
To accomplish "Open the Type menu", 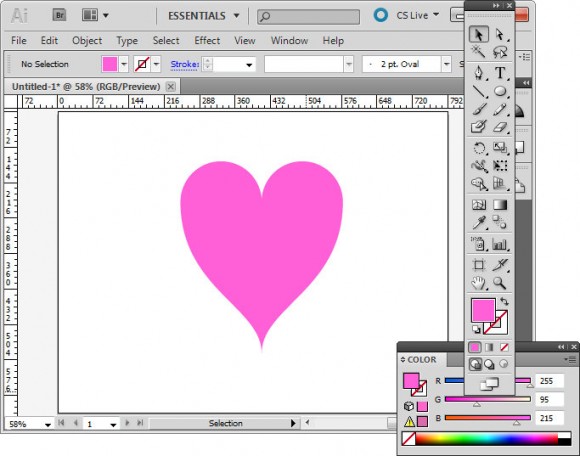I will coord(127,40).
